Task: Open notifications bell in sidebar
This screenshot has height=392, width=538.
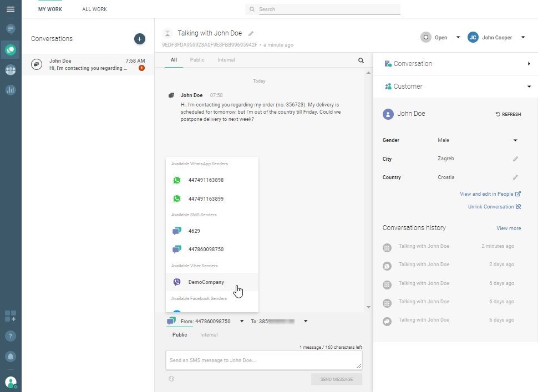Action: click(x=11, y=356)
